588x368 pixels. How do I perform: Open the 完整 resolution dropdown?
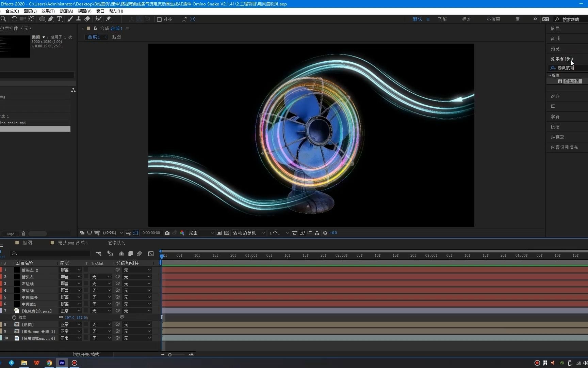click(201, 233)
